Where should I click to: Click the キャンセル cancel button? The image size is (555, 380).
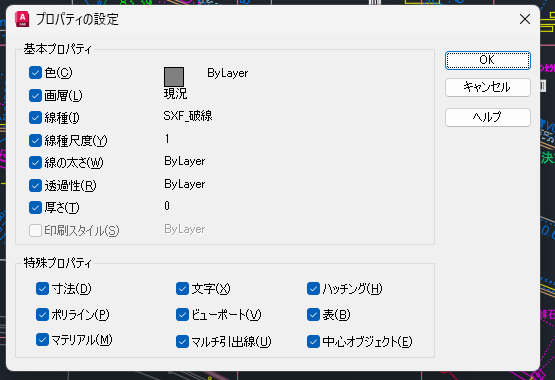(488, 87)
